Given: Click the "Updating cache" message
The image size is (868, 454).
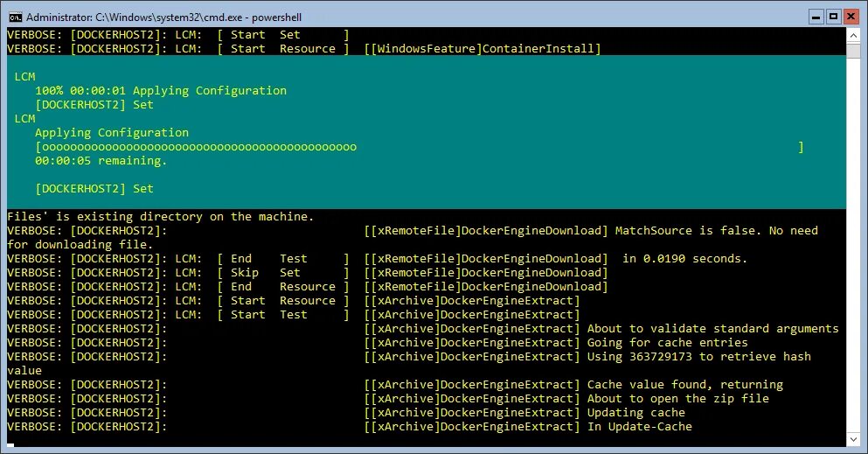Looking at the screenshot, I should (635, 413).
